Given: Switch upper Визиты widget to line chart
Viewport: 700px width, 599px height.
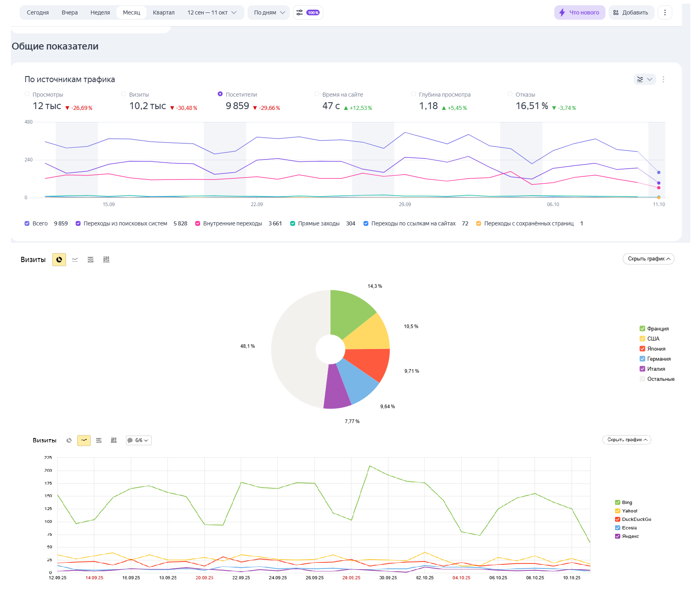Looking at the screenshot, I should click(x=75, y=260).
